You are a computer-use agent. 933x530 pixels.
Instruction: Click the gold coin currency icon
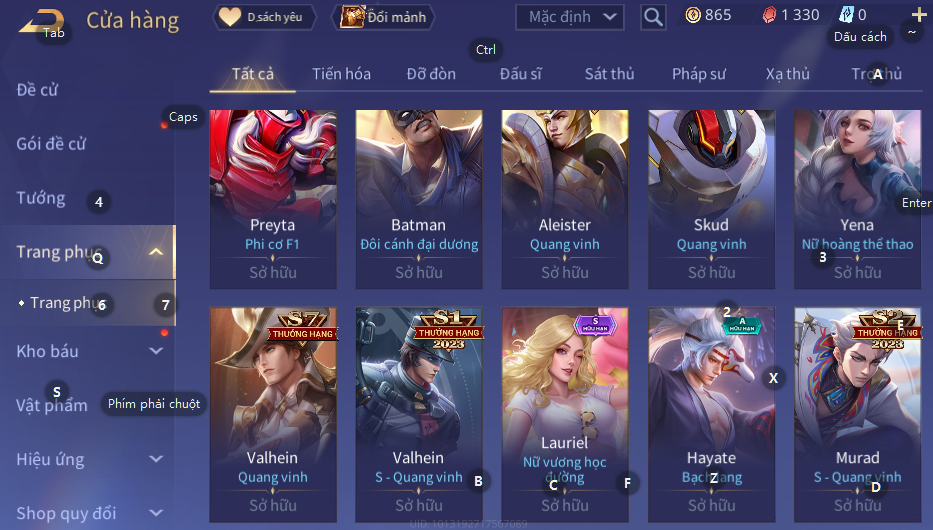tap(693, 15)
